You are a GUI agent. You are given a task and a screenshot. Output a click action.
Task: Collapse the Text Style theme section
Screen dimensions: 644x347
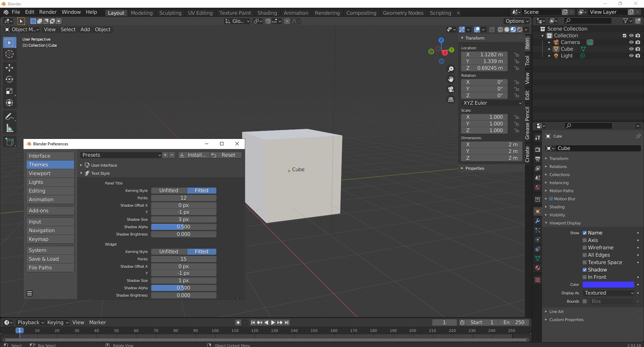click(81, 173)
